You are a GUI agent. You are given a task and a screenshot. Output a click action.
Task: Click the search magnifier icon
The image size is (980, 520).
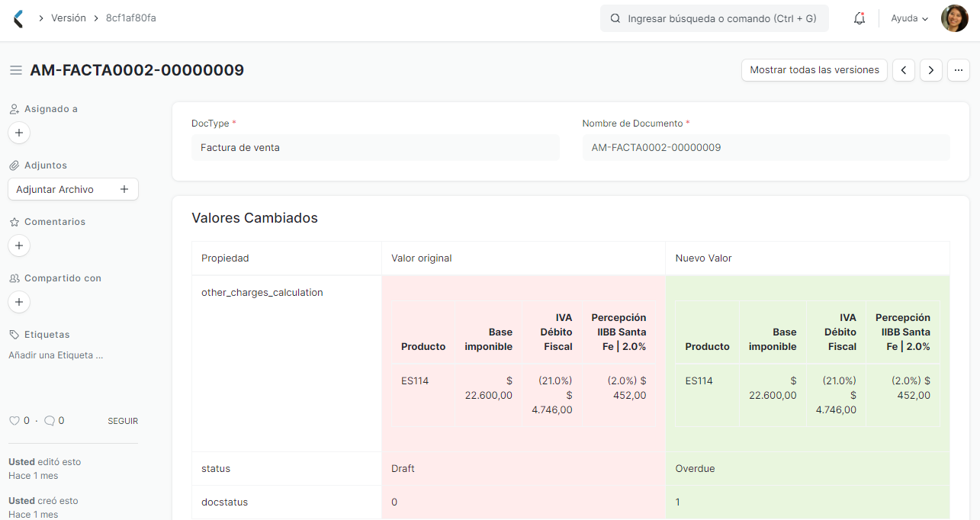click(615, 18)
